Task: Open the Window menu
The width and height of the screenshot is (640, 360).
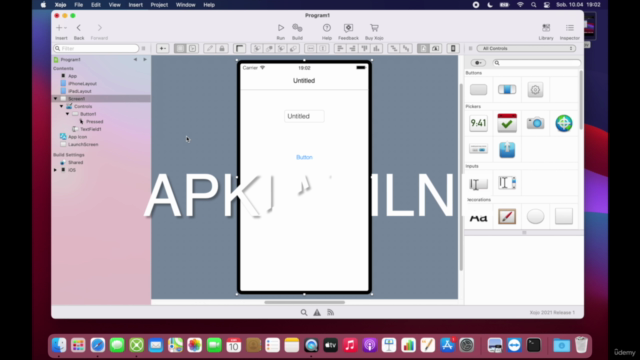Action: (x=185, y=5)
